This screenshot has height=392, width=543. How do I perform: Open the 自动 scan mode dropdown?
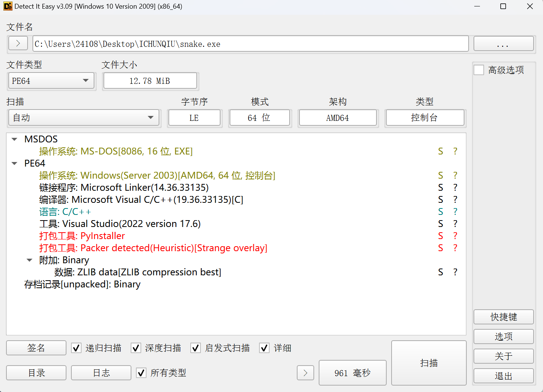pos(84,118)
